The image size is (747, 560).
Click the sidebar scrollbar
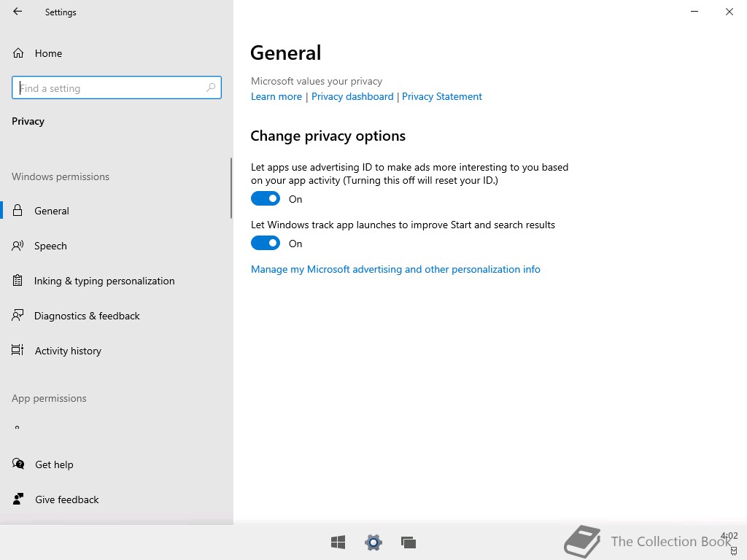point(231,188)
